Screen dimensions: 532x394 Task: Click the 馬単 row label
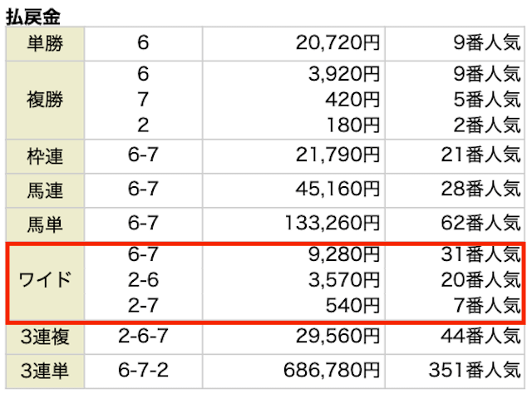coord(45,224)
